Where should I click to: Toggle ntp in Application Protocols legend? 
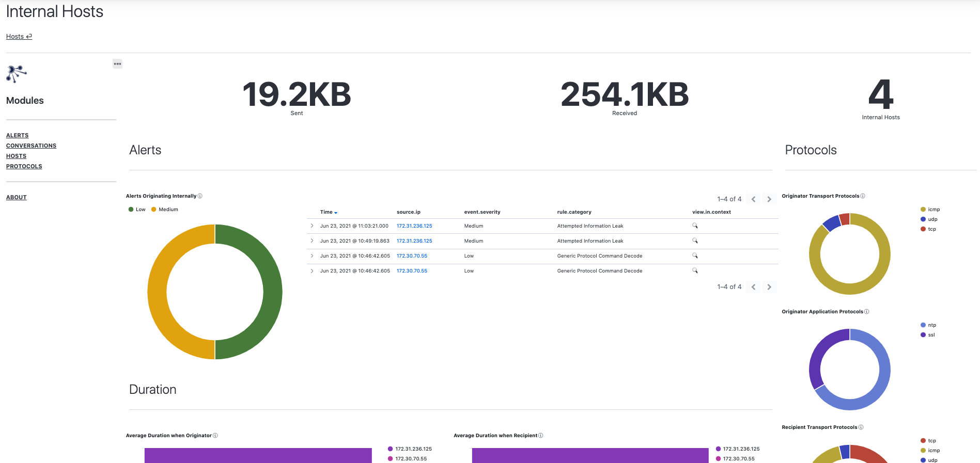pyautogui.click(x=928, y=325)
